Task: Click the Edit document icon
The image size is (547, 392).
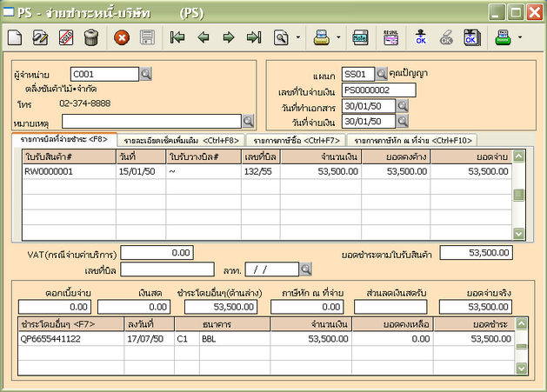Action: pos(40,37)
